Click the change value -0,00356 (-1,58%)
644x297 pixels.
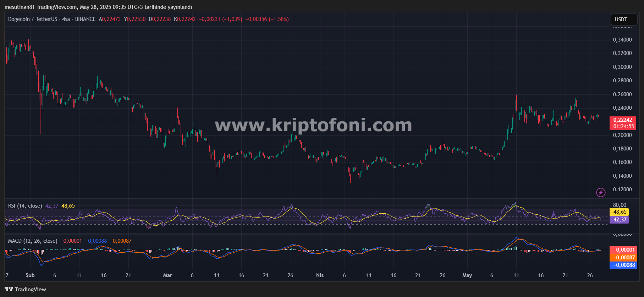tap(267, 19)
